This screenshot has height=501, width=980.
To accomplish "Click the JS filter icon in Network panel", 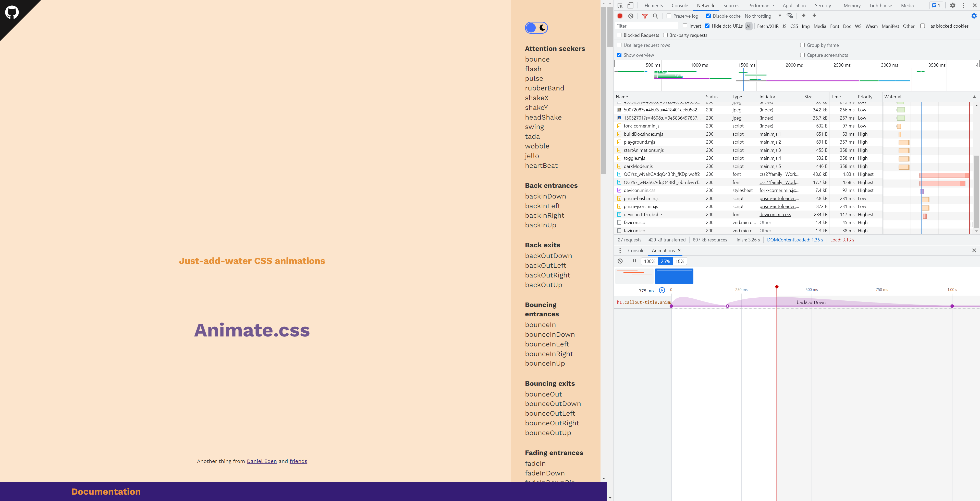I will [784, 26].
